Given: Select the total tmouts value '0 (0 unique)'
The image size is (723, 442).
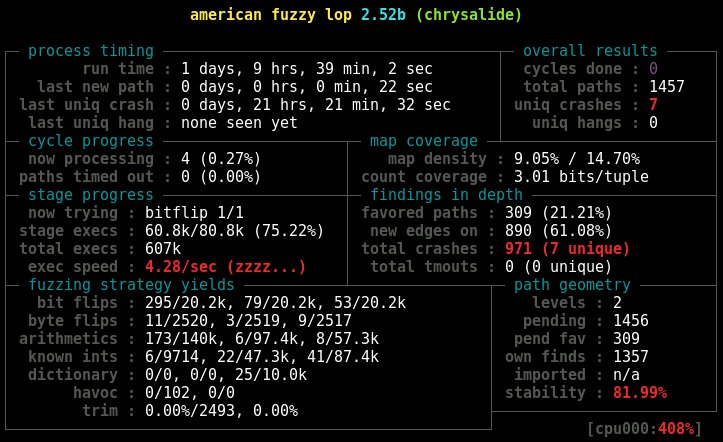Looking at the screenshot, I should (x=558, y=266).
